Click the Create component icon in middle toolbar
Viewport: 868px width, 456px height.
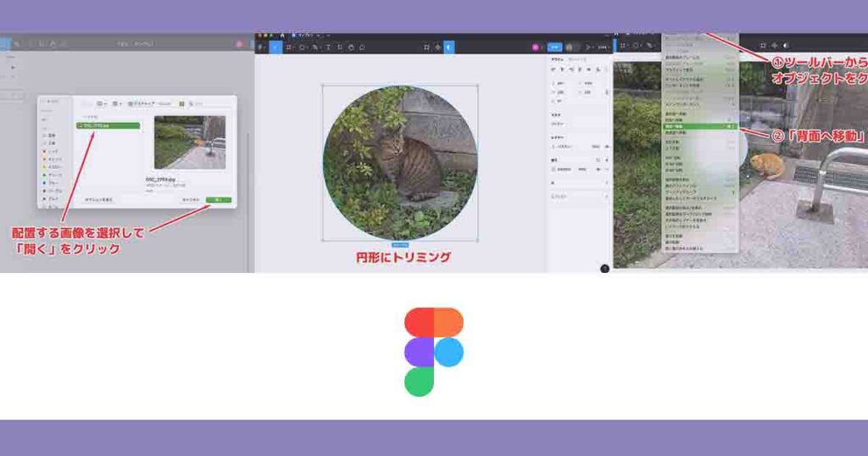[x=438, y=47]
